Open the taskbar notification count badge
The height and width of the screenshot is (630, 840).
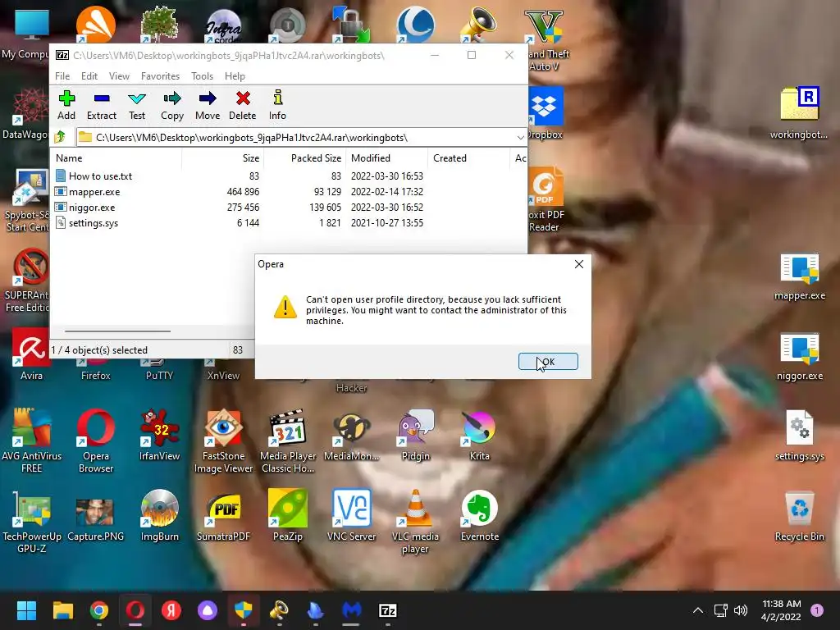tap(817, 610)
